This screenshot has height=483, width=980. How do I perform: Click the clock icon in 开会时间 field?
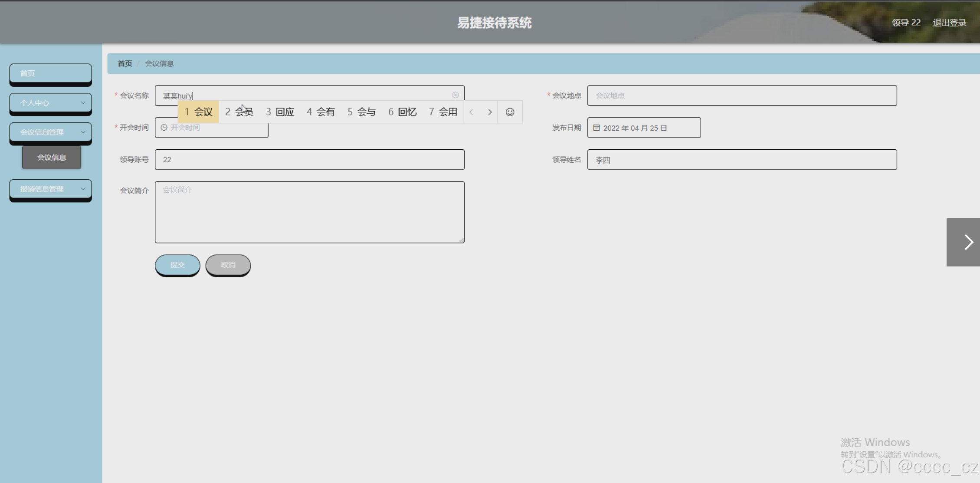pyautogui.click(x=164, y=128)
